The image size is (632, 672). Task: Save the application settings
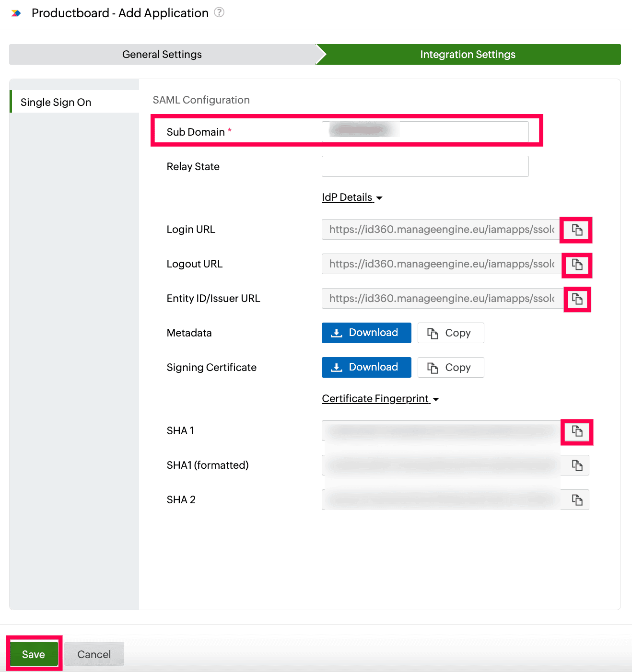click(34, 654)
